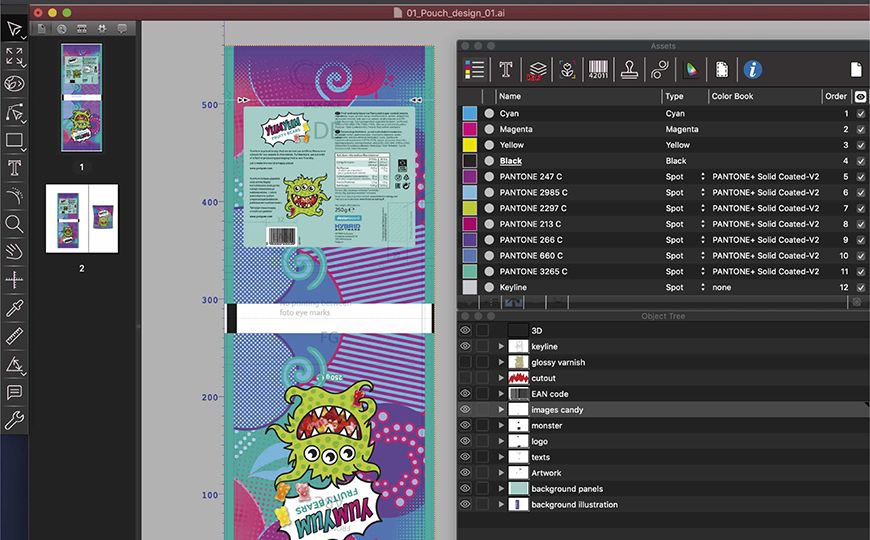Select the wrench settings tool

pos(14,420)
